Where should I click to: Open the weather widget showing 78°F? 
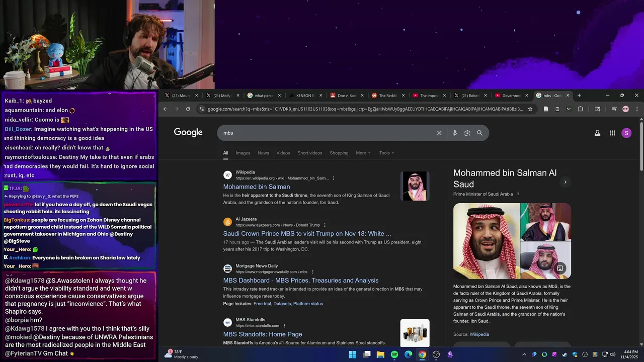pyautogui.click(x=181, y=354)
